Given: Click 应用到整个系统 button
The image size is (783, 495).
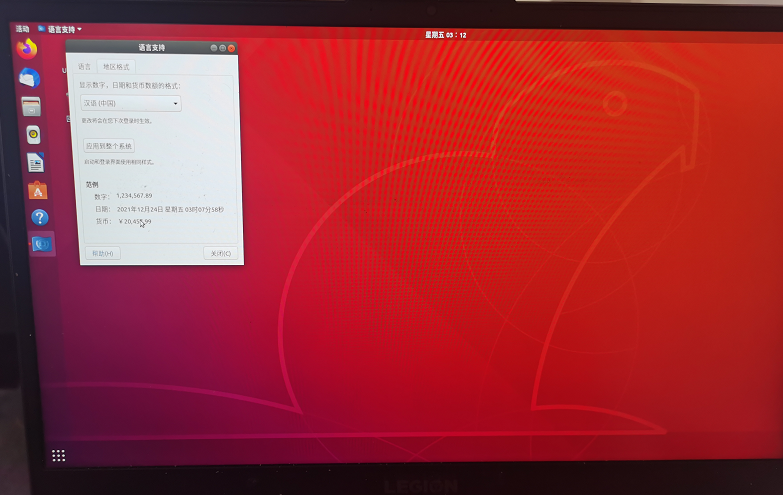Looking at the screenshot, I should [108, 146].
